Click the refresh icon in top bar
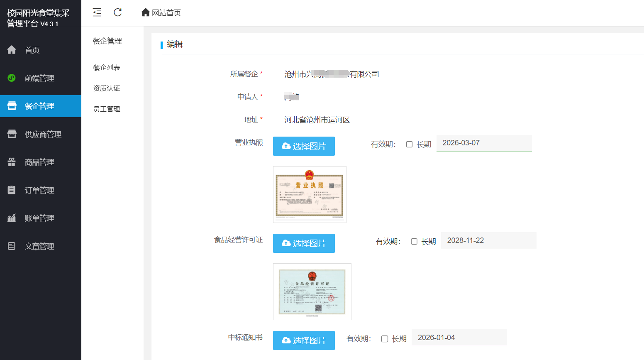 [118, 12]
